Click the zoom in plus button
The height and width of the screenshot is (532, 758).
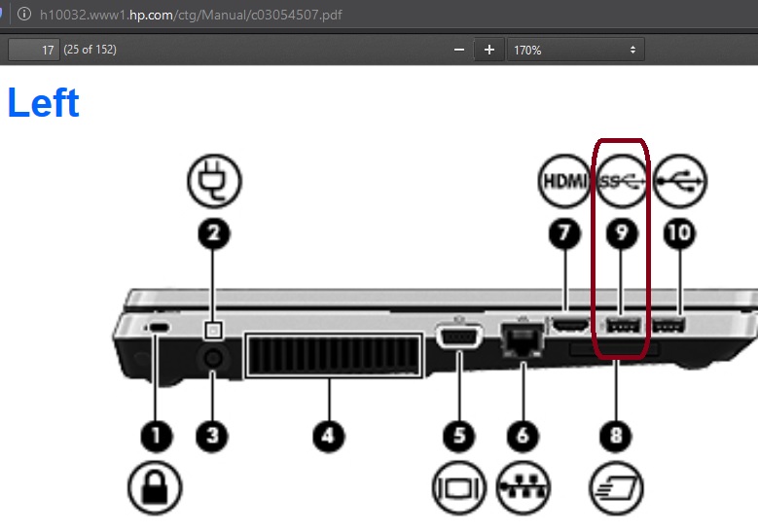(x=488, y=50)
